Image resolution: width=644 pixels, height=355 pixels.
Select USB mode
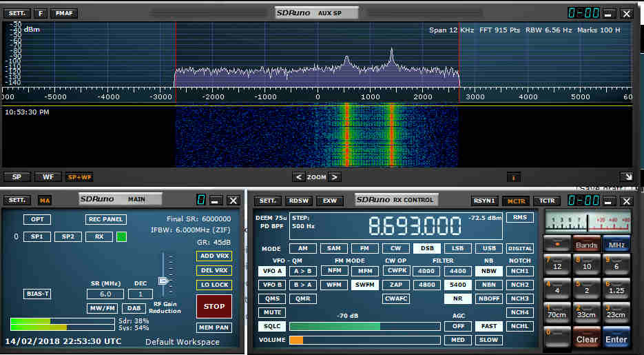pyautogui.click(x=489, y=248)
